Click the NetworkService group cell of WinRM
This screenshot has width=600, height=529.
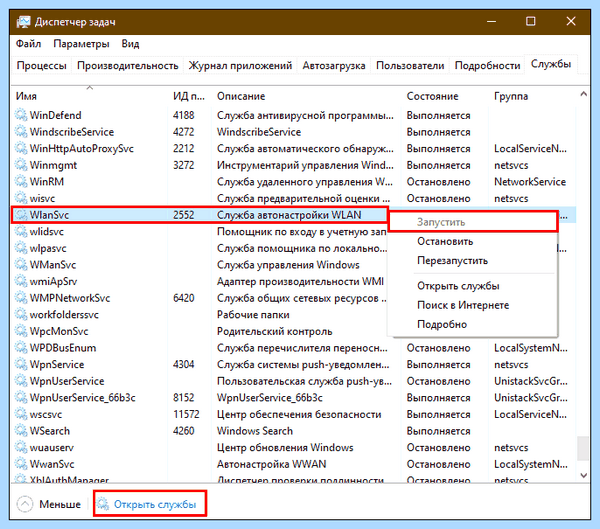pyautogui.click(x=530, y=181)
